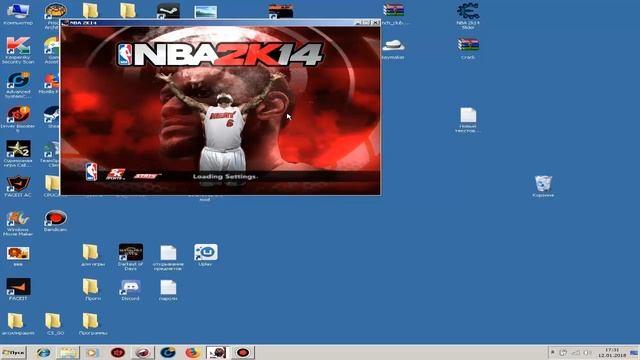
Task: Launch Advanced SystemCare shortcut
Action: 18,85
